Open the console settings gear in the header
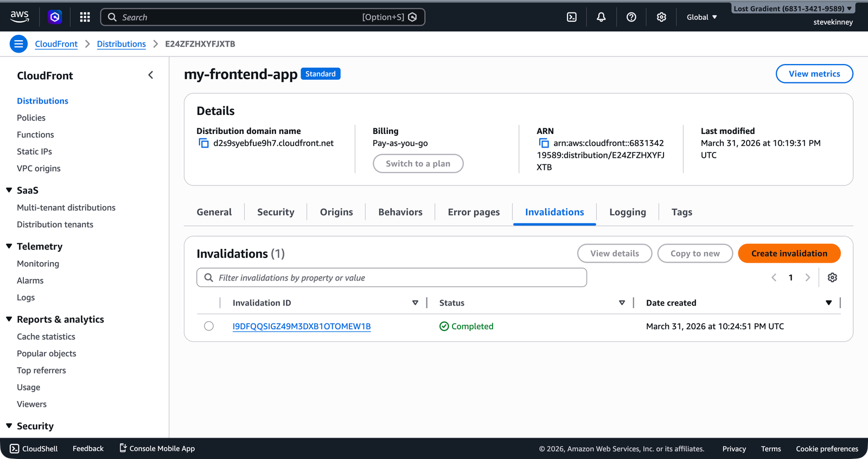868x459 pixels. pos(661,17)
